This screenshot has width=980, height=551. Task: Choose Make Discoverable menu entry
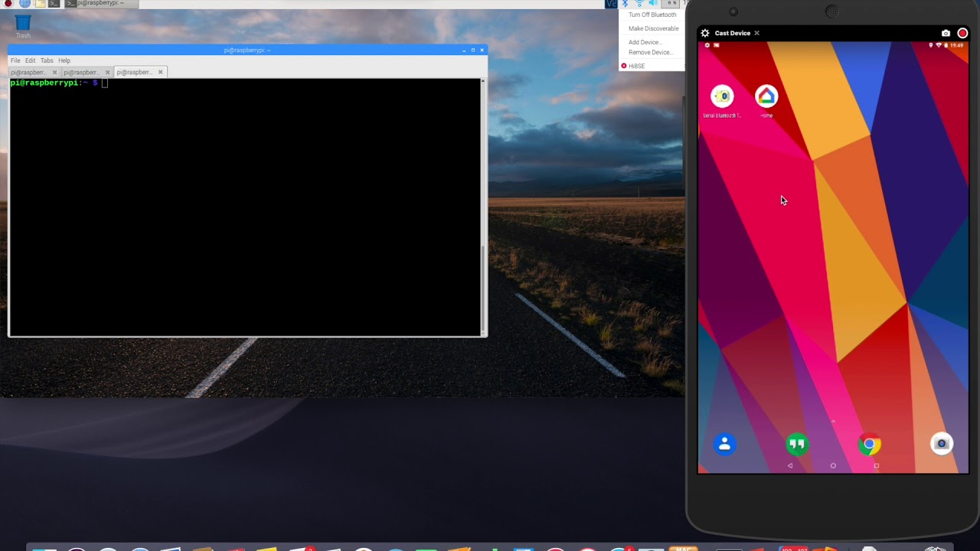(x=653, y=28)
